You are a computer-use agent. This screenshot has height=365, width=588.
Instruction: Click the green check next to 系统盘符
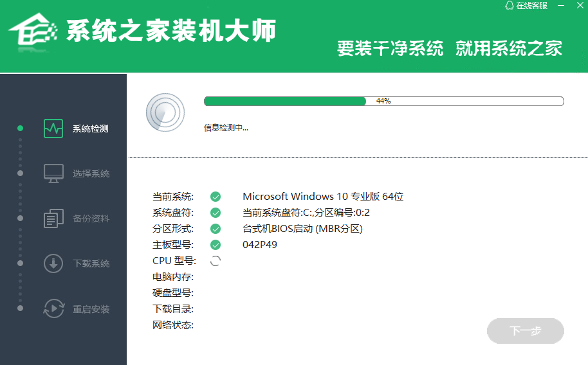(216, 213)
